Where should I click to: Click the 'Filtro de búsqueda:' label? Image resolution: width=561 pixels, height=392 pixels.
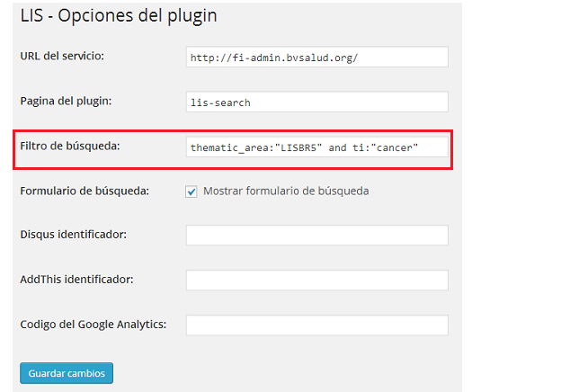pos(70,146)
